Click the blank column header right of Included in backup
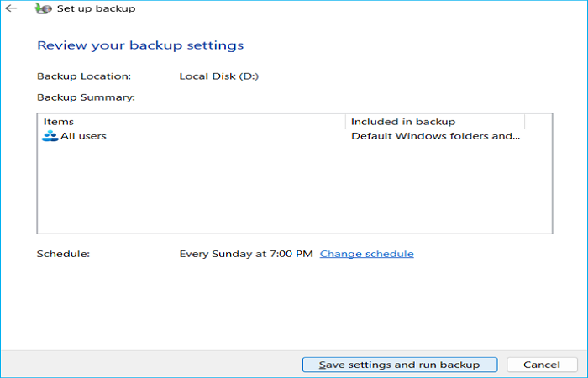588x378 pixels. pyautogui.click(x=538, y=122)
